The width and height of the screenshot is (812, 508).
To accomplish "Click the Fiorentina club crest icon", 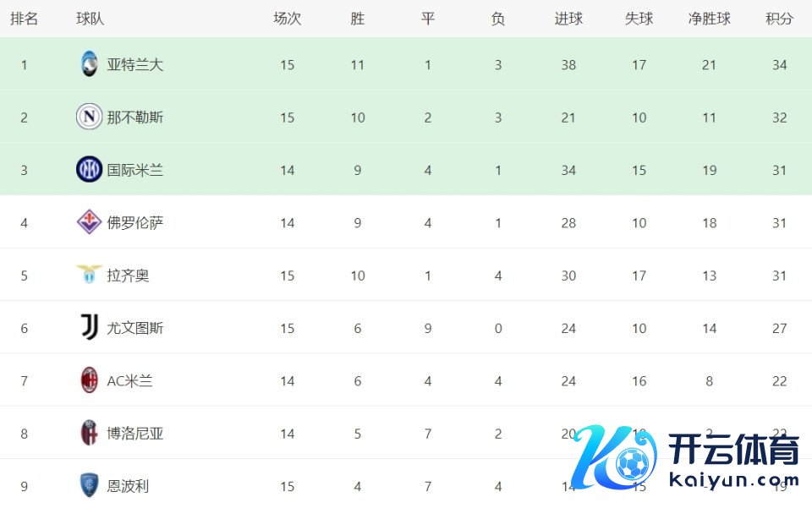I will coord(89,222).
